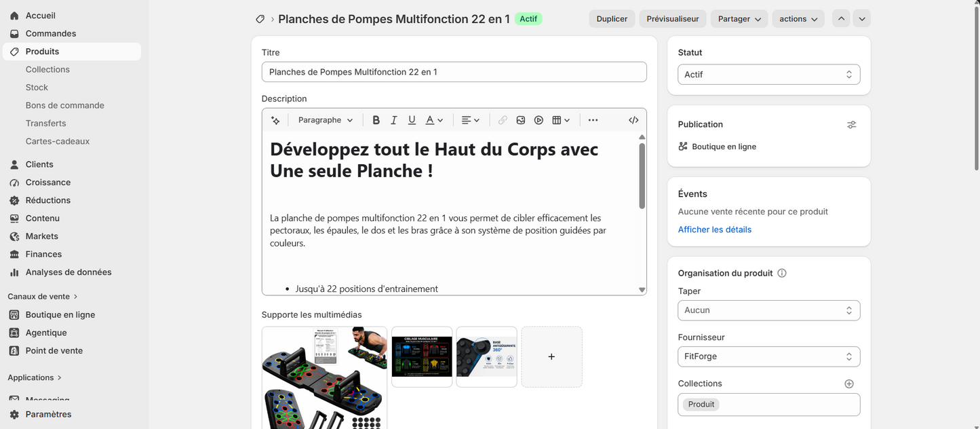Screen dimensions: 980x429
Task: Add a collection with plus circle icon
Action: [x=849, y=384]
